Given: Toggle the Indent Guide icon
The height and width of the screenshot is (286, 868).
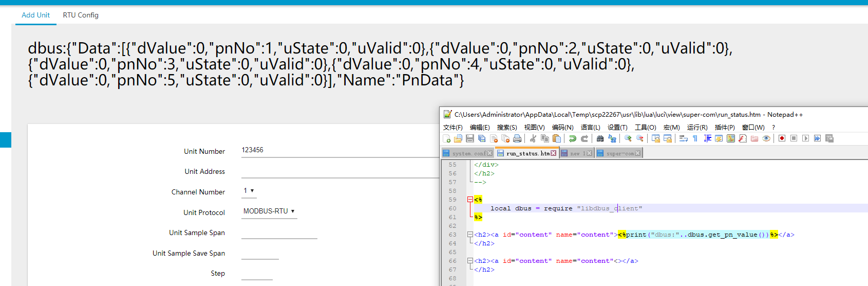Looking at the screenshot, I should (x=707, y=138).
